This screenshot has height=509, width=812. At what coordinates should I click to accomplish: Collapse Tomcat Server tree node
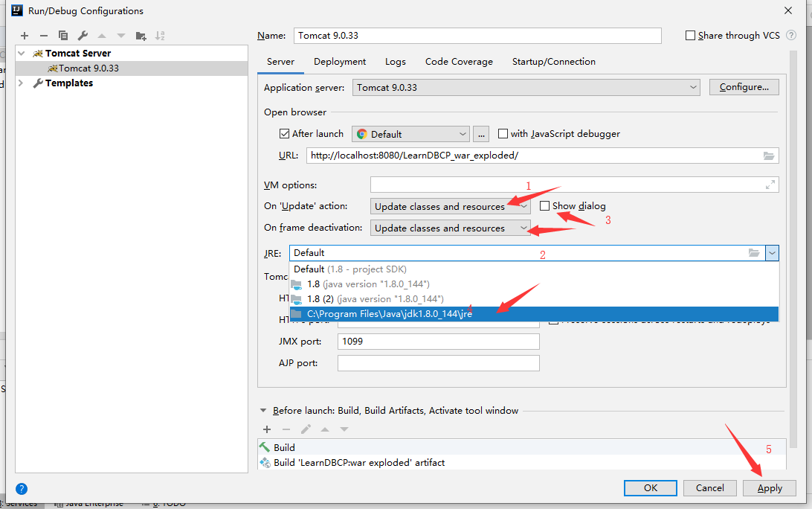(x=22, y=54)
